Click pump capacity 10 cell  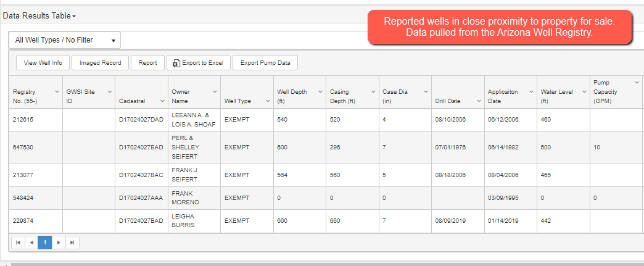(616, 147)
